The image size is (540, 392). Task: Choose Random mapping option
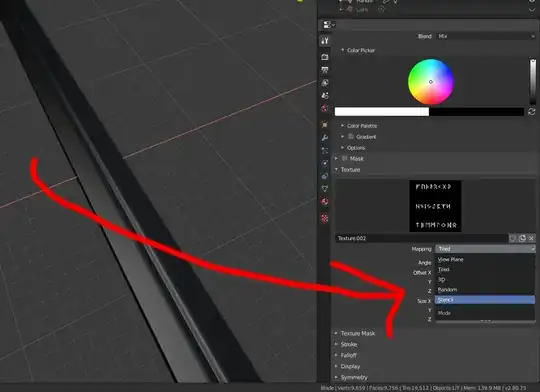point(485,289)
